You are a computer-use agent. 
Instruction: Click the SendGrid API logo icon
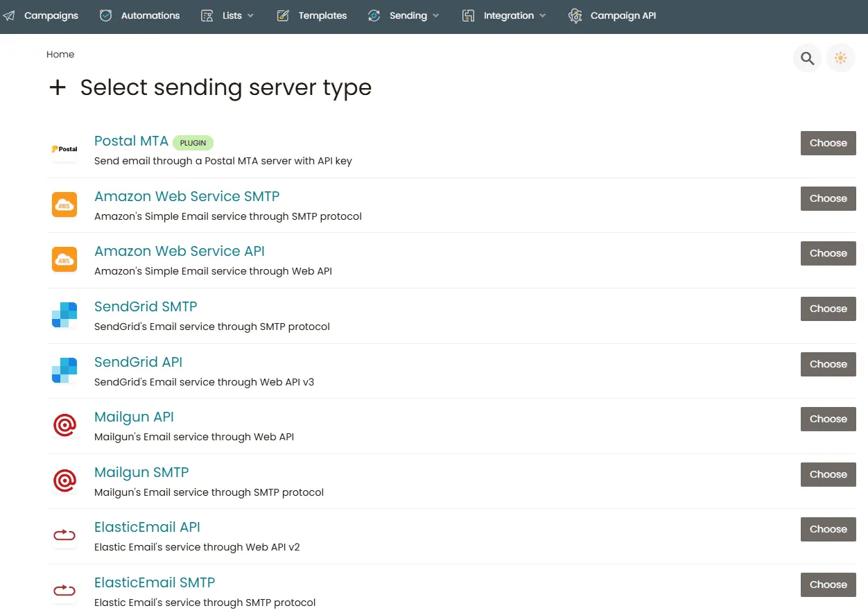point(64,370)
